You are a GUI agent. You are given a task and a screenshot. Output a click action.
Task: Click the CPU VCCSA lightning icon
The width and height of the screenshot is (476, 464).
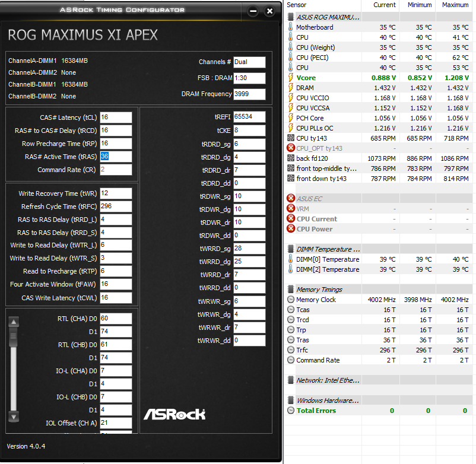290,108
